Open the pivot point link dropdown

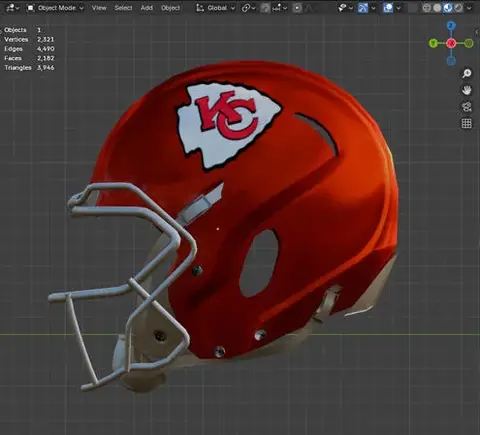coord(249,8)
